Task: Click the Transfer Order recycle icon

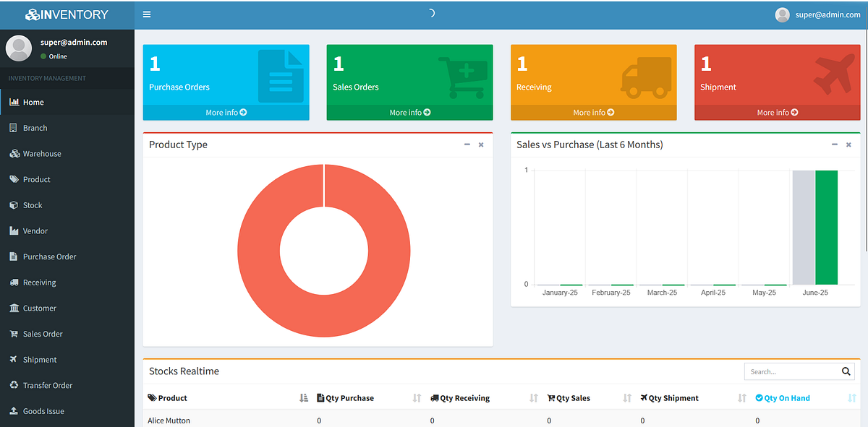Action: pos(14,385)
